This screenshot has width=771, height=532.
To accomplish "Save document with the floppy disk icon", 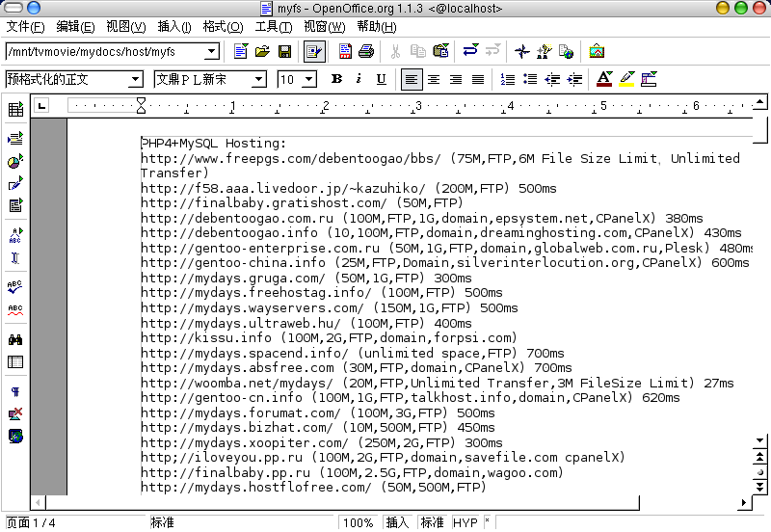I will click(x=284, y=51).
